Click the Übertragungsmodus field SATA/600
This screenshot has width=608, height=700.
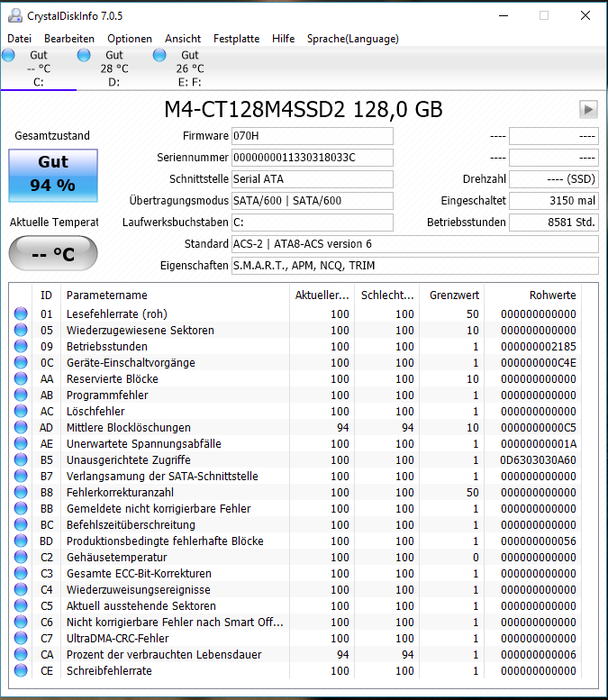[x=312, y=200]
